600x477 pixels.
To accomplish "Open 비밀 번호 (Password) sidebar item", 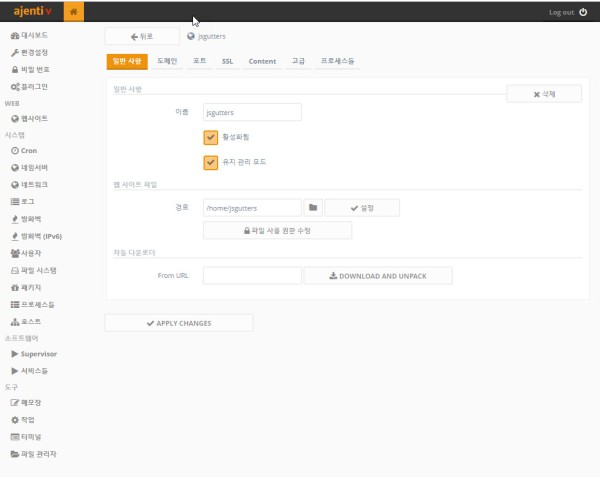I will (x=30, y=70).
